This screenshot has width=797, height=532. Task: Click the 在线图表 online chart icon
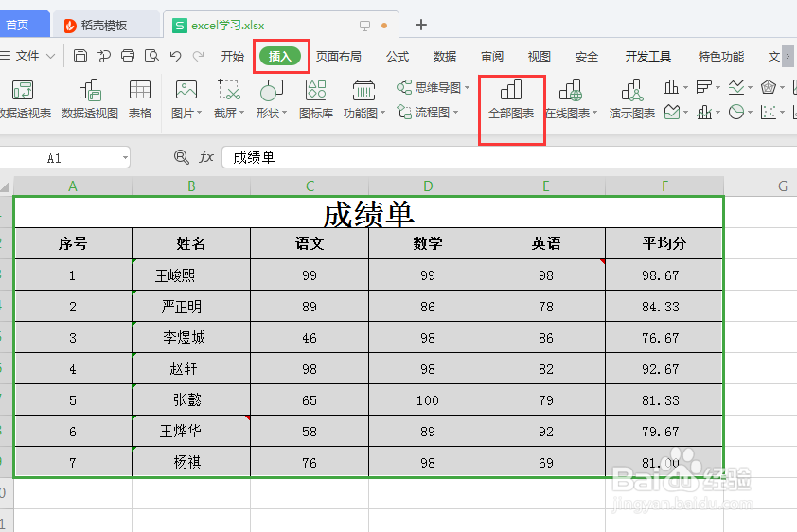[571, 91]
